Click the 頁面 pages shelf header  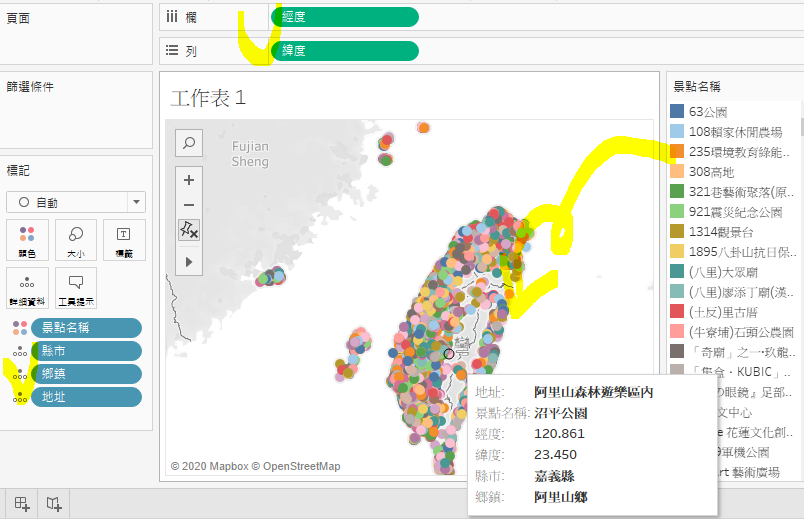[18, 18]
